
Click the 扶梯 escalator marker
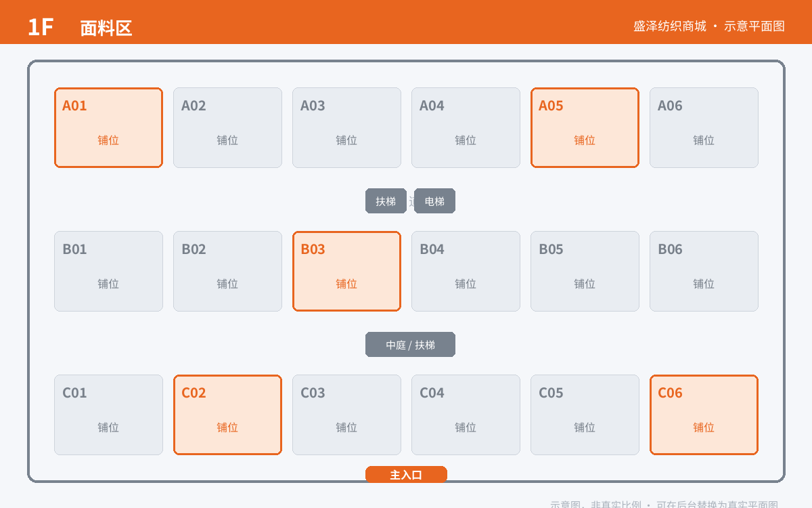click(386, 201)
